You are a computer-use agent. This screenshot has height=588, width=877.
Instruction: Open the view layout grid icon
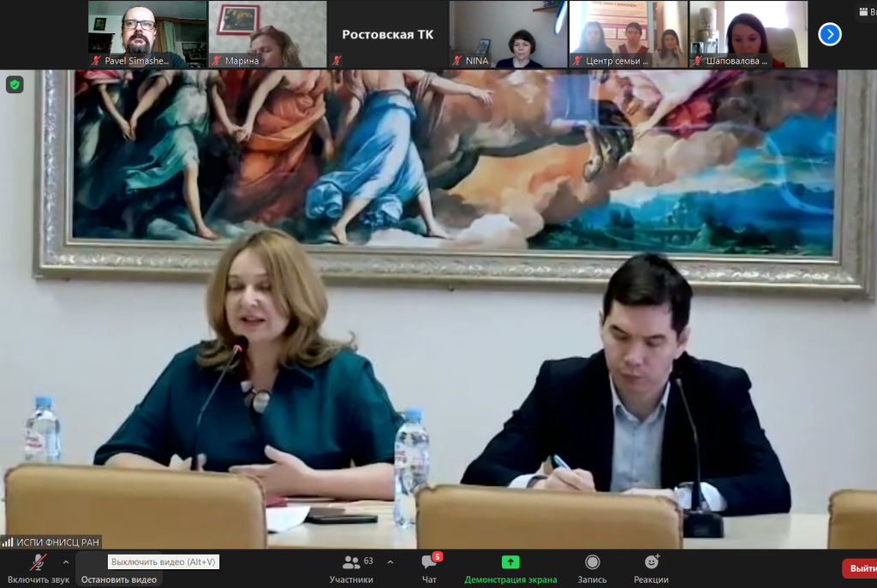pyautogui.click(x=863, y=12)
